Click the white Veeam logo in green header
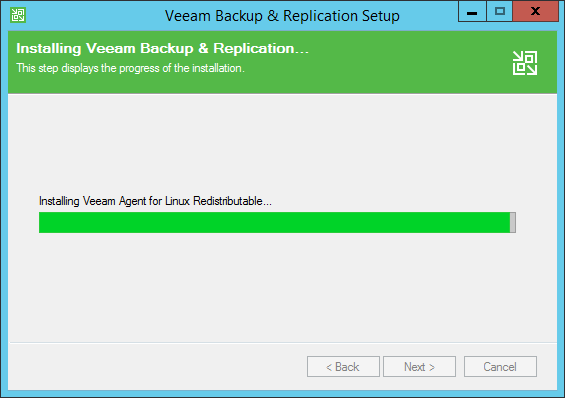The height and width of the screenshot is (398, 565). (525, 63)
